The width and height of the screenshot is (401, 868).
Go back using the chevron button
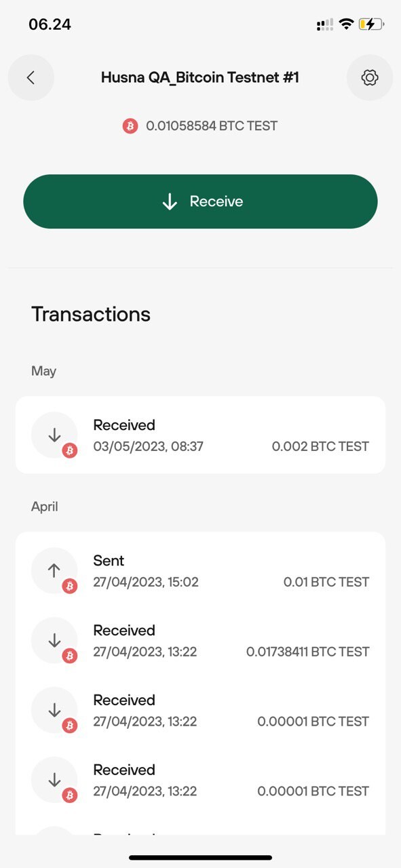(31, 78)
